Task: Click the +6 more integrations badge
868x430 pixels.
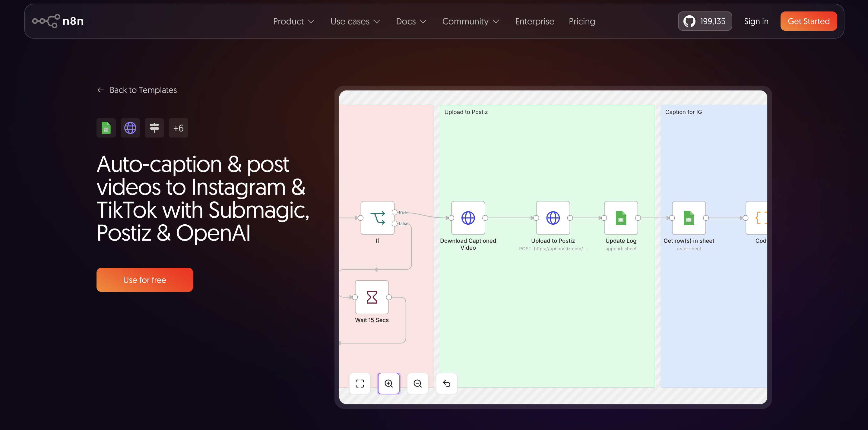Action: coord(178,128)
